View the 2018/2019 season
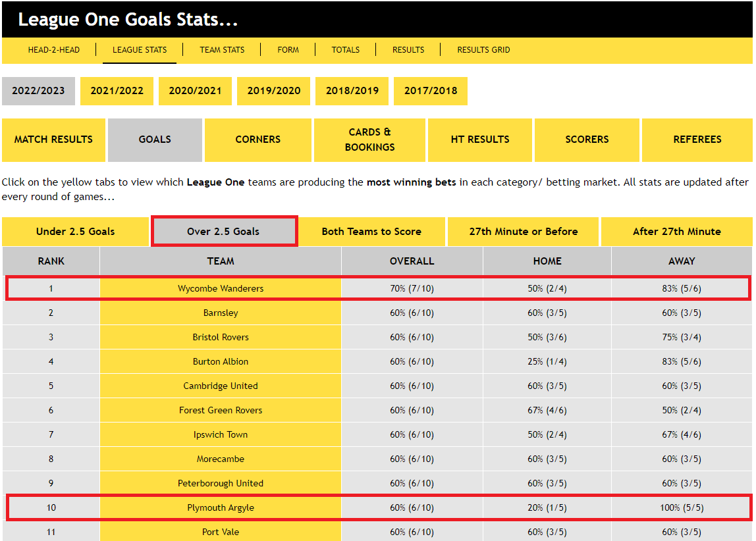 point(352,91)
